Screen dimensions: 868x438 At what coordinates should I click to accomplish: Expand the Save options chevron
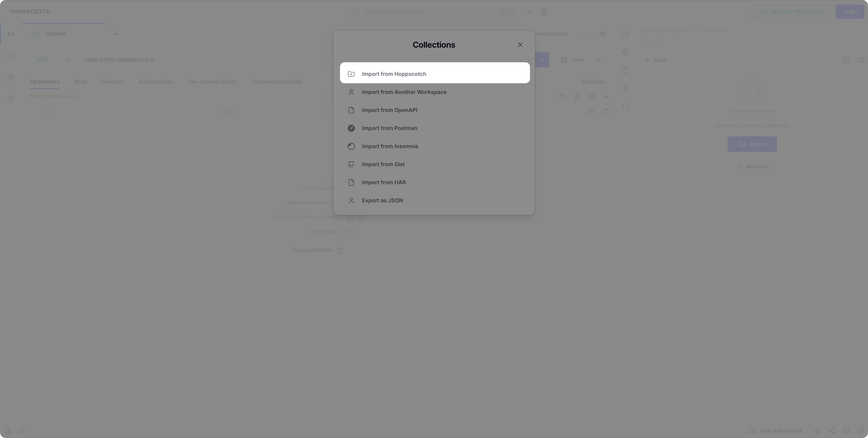point(598,60)
